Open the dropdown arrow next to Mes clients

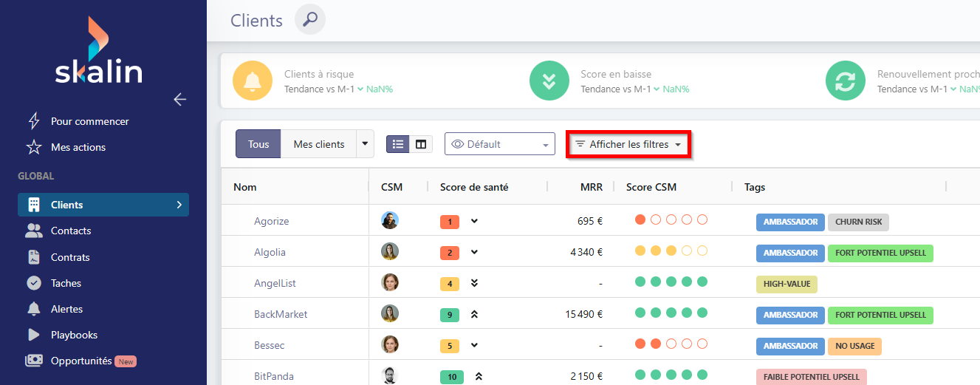pyautogui.click(x=365, y=144)
